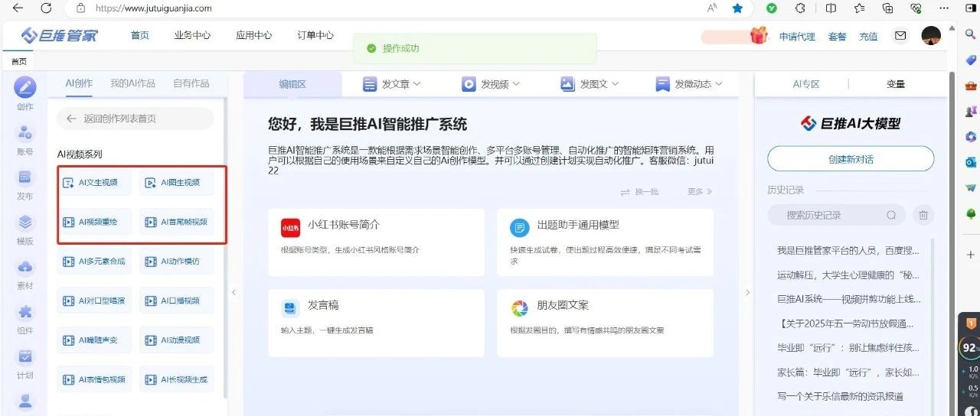Click the 创建新对话 button

click(851, 159)
